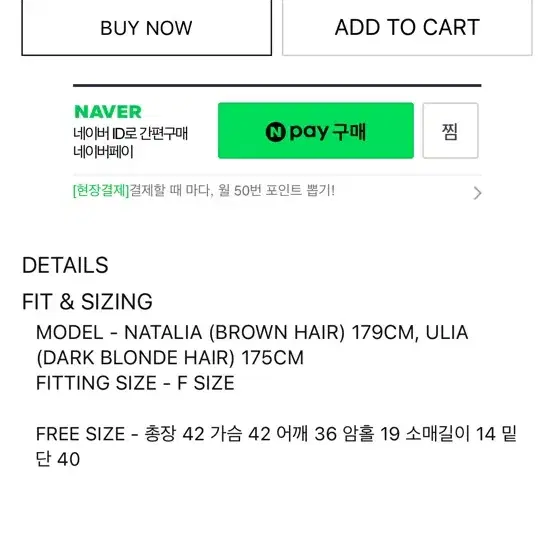The height and width of the screenshot is (554, 554).
Task: Purchase using the green pay 구매 button
Action: 316,131
